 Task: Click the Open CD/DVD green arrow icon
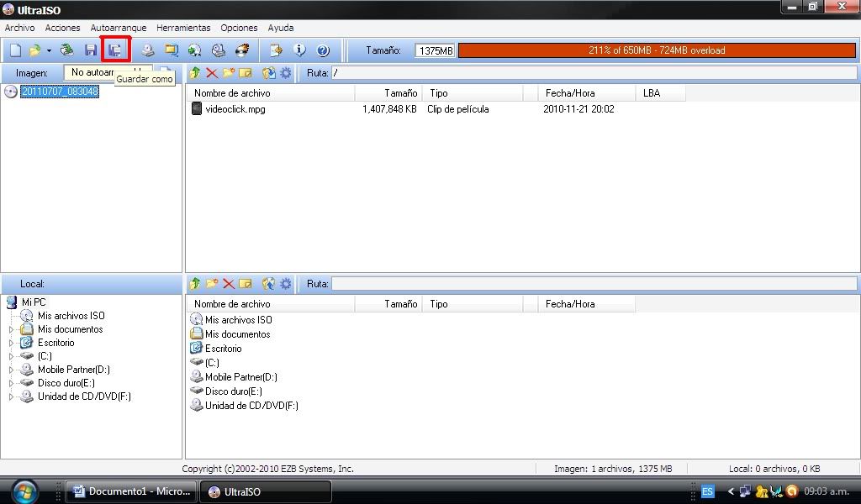[67, 50]
